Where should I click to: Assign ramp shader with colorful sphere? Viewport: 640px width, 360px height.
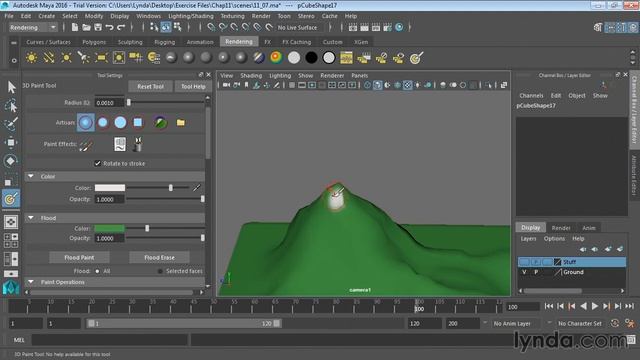276,58
